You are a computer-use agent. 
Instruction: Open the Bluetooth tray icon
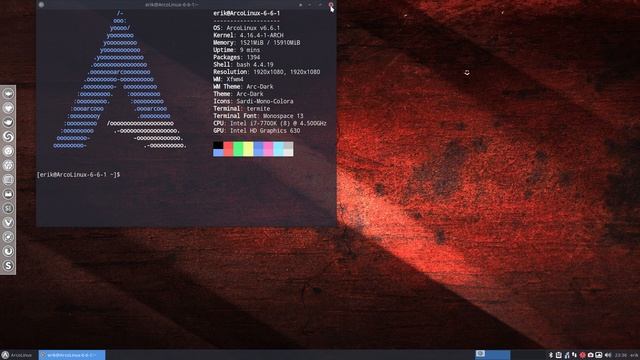551,355
